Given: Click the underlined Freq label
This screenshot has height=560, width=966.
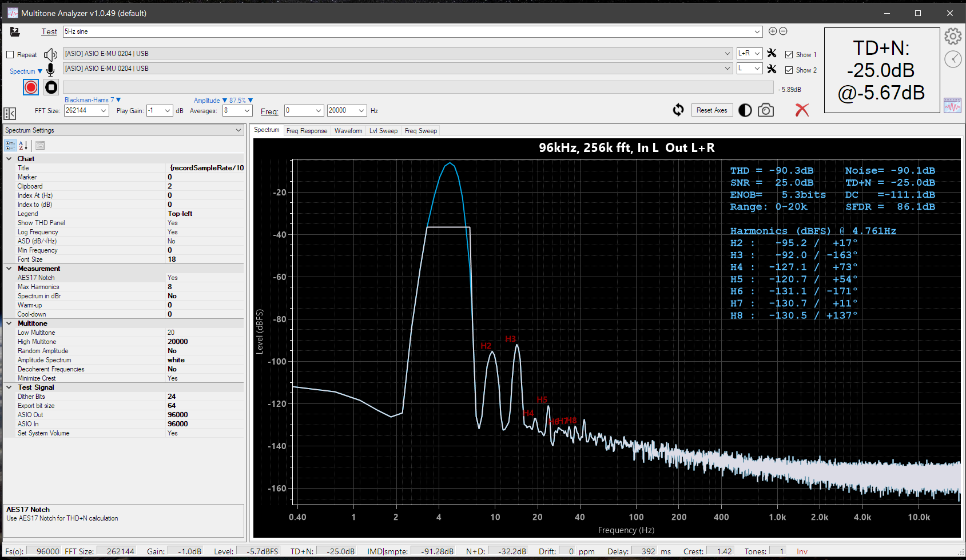Looking at the screenshot, I should tap(269, 111).
